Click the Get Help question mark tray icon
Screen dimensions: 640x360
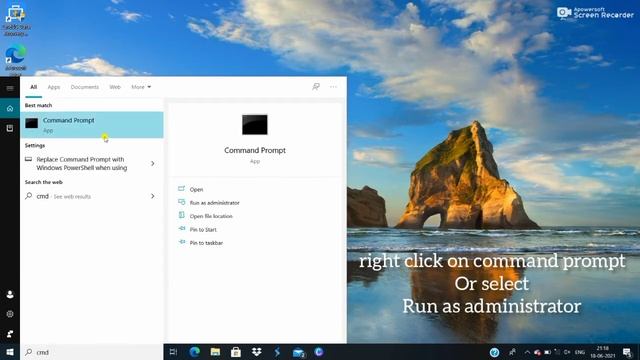click(494, 352)
